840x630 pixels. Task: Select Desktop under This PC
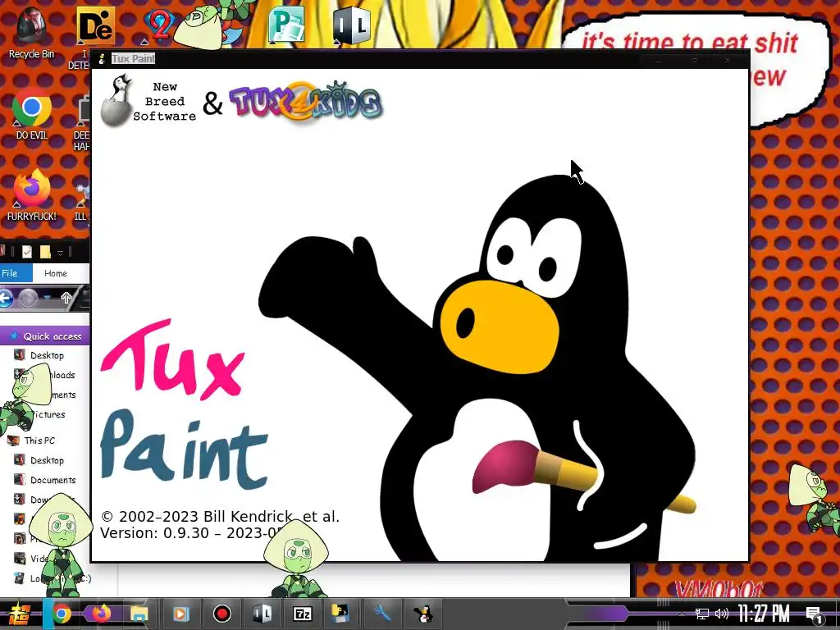pos(45,460)
